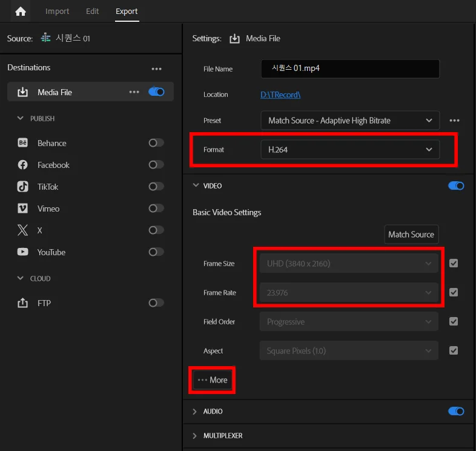Enable Behance publishing toggle
Image resolution: width=476 pixels, height=451 pixels.
pos(156,142)
